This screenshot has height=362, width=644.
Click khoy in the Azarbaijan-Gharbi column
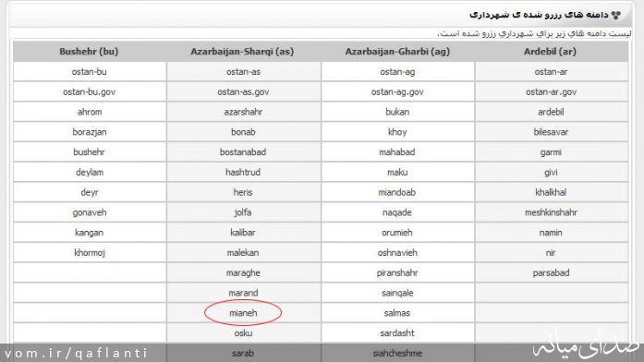[x=397, y=132]
